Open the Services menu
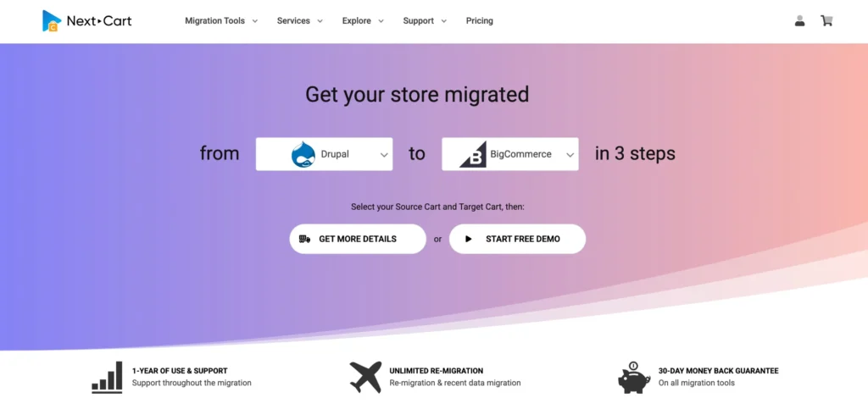Screen dimensions: 868x420 pos(293,21)
